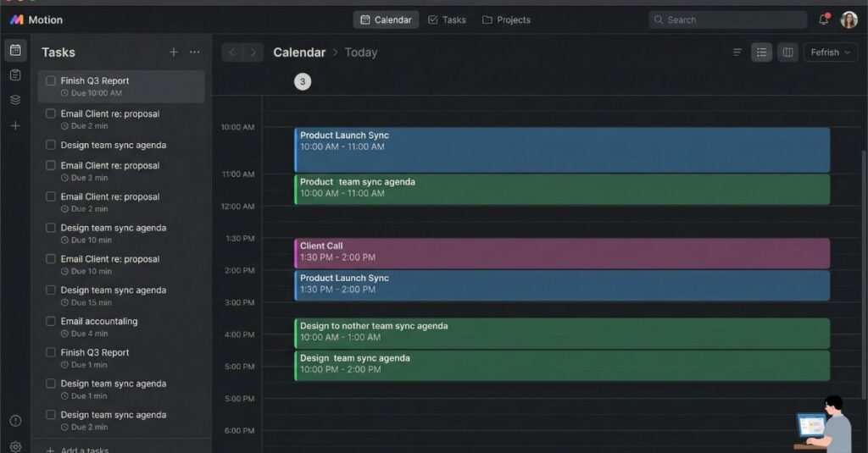The width and height of the screenshot is (868, 453).
Task: Open the clipboard tasks icon in sidebar
Action: click(x=15, y=75)
